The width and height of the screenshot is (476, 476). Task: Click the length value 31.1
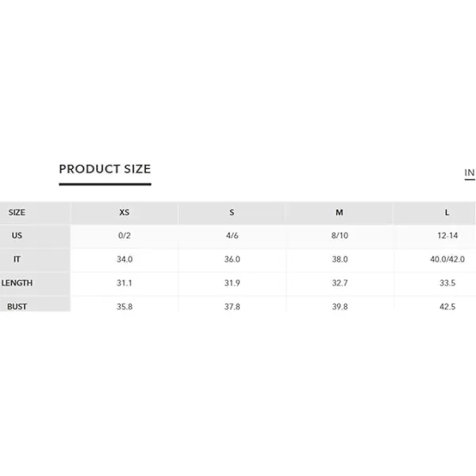125,283
